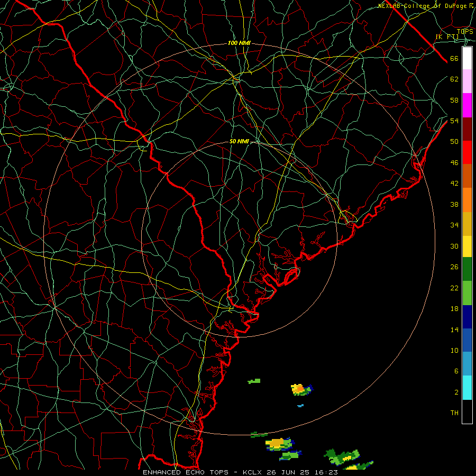Click the "22" legend value
476x476 pixels.
click(x=454, y=288)
